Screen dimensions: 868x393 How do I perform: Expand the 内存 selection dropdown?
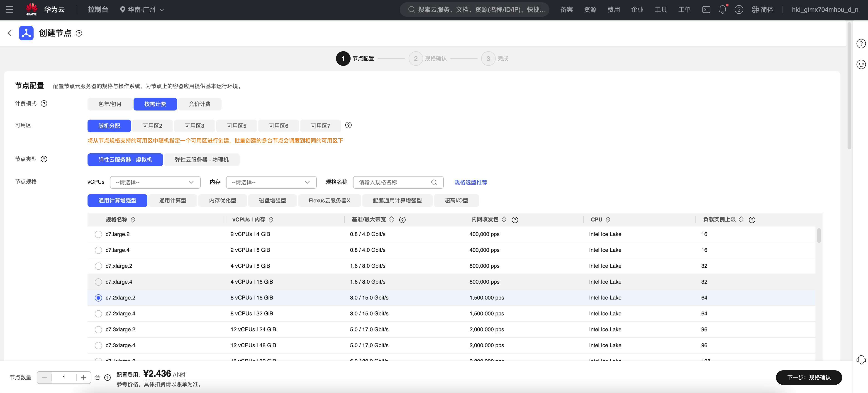[x=271, y=182]
